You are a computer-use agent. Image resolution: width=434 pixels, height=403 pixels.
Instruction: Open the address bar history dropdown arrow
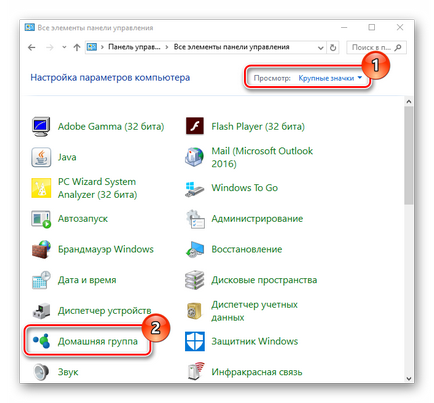pyautogui.click(x=320, y=48)
